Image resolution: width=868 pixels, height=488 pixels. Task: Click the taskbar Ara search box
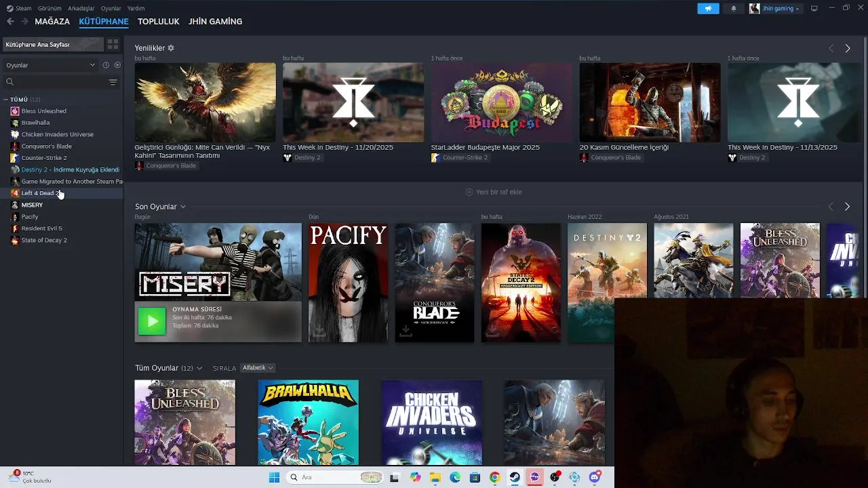pos(335,477)
